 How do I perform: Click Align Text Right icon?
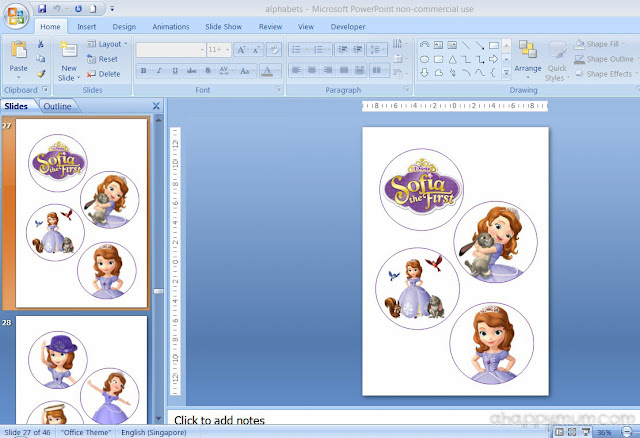tap(328, 71)
